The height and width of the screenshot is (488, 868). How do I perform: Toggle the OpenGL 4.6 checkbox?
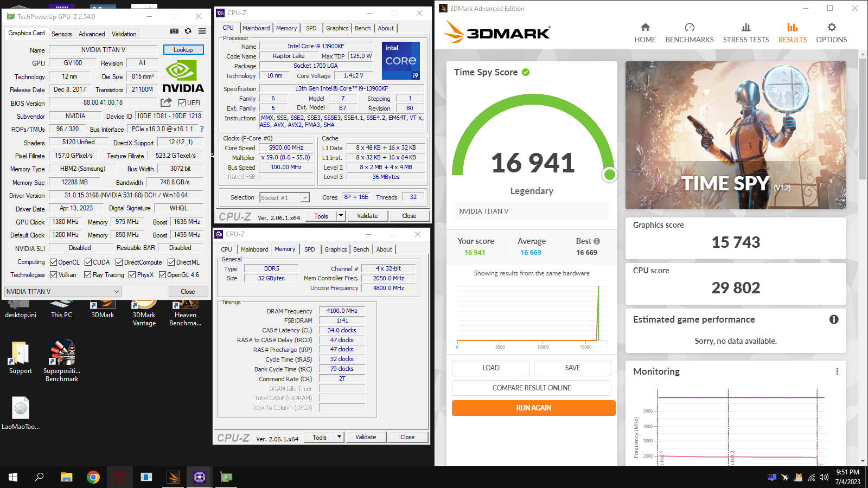162,275
